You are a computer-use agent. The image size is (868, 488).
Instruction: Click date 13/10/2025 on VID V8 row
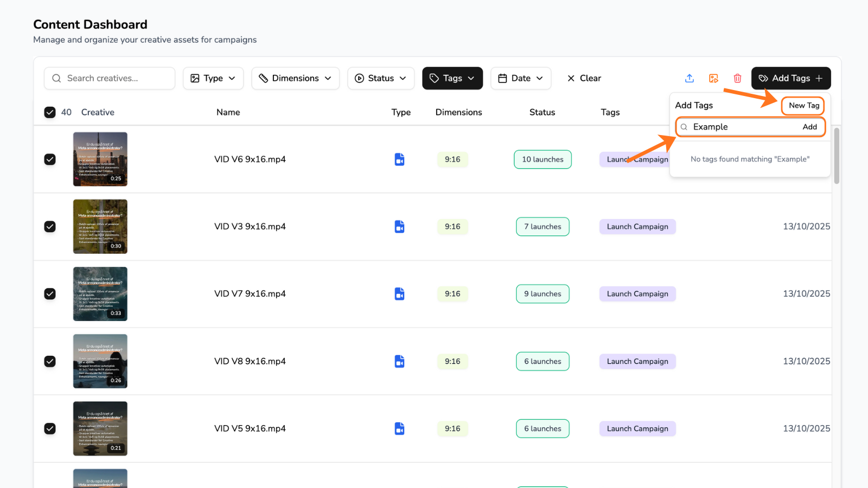click(806, 361)
